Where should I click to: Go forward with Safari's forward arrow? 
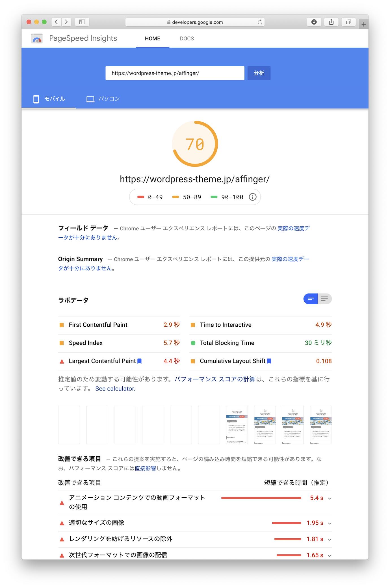point(66,22)
